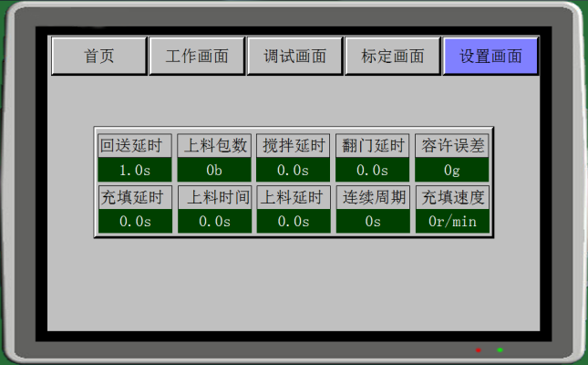Click the 容许误差 text label
588x365 pixels.
[452, 145]
